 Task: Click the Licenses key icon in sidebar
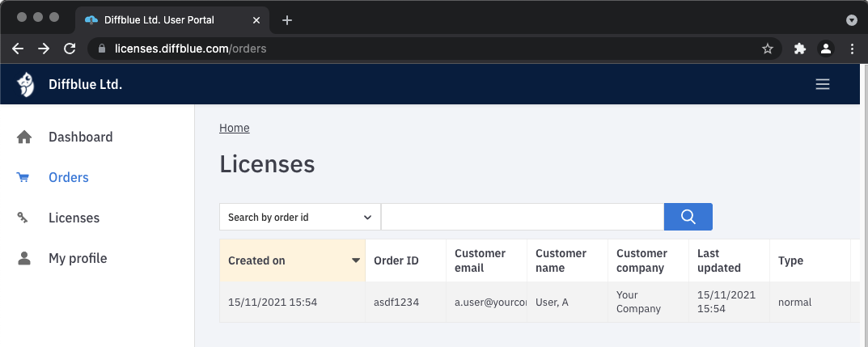(23, 218)
